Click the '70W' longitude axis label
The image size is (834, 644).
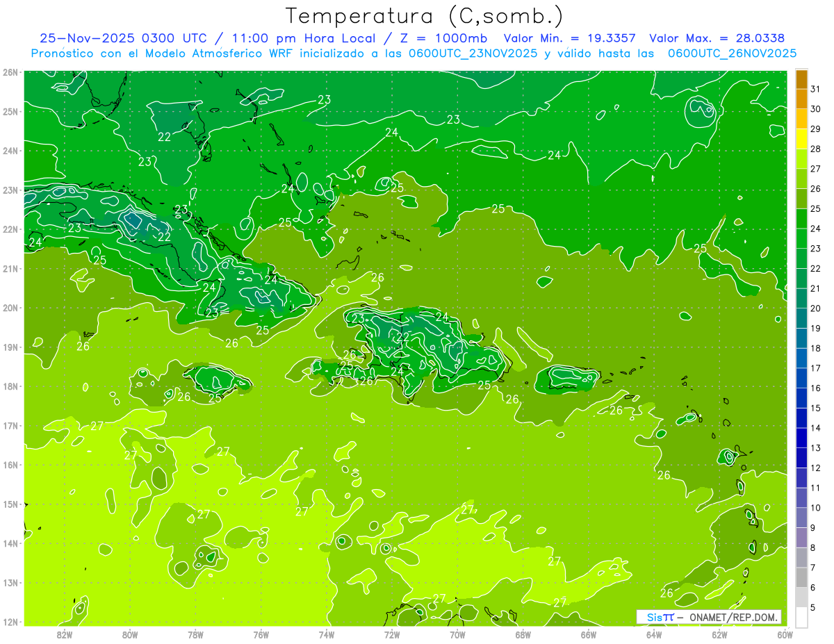click(x=457, y=634)
